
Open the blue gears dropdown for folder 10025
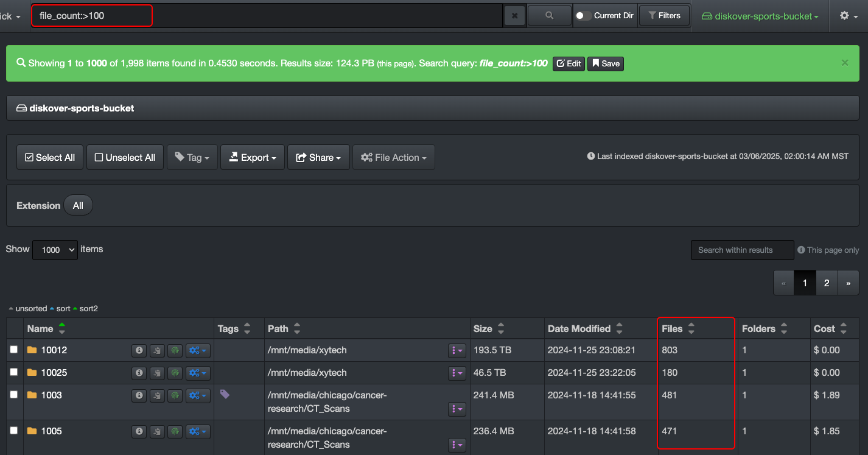pos(198,373)
